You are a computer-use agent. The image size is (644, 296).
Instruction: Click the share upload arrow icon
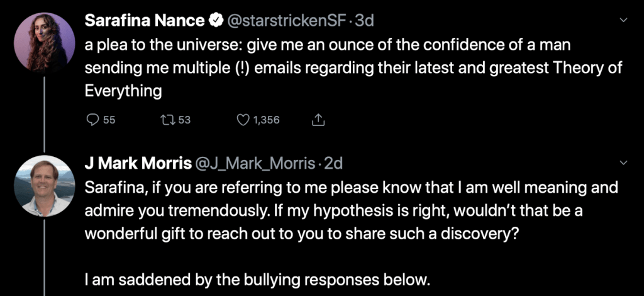point(318,119)
